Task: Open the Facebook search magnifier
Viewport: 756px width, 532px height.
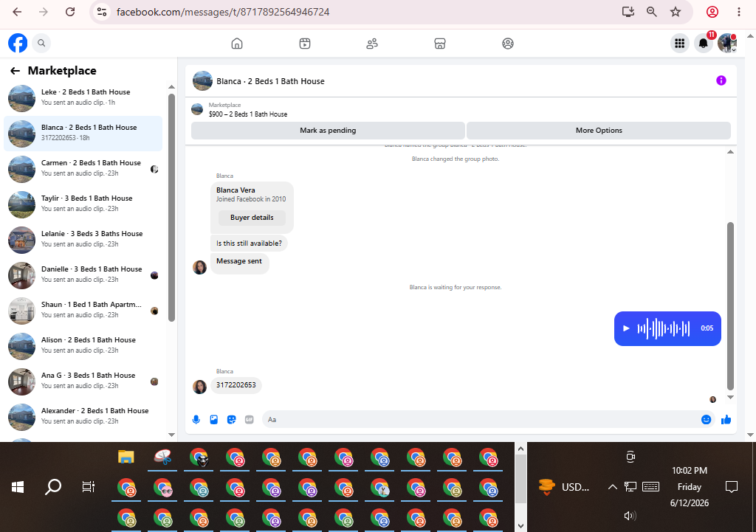Action: click(41, 44)
